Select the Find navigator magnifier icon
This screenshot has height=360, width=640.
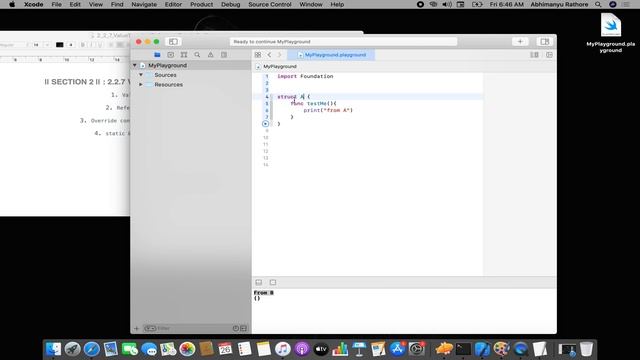197,55
